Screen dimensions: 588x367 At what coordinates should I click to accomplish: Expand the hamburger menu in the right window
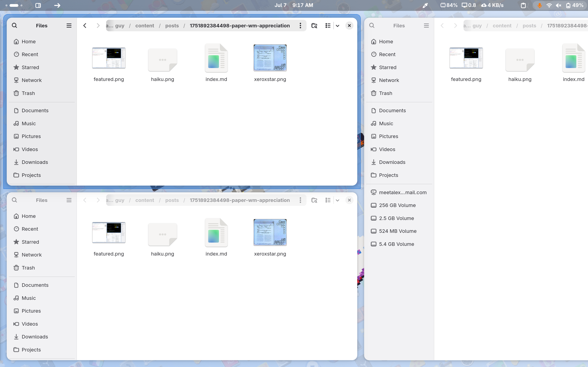point(426,25)
